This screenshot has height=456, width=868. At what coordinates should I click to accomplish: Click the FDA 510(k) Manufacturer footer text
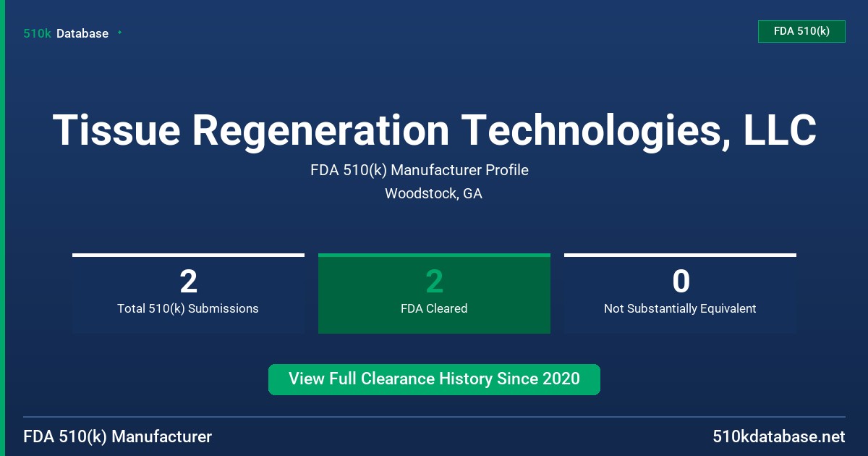[118, 437]
